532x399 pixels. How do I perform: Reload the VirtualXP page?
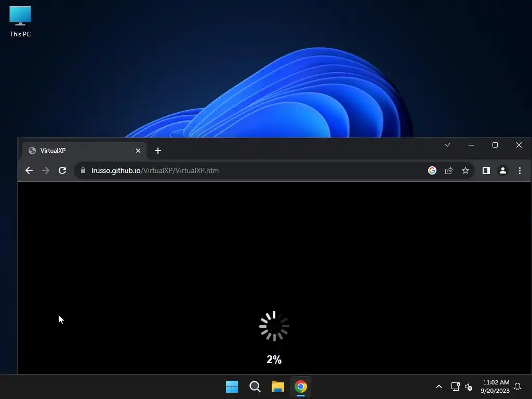pyautogui.click(x=62, y=170)
